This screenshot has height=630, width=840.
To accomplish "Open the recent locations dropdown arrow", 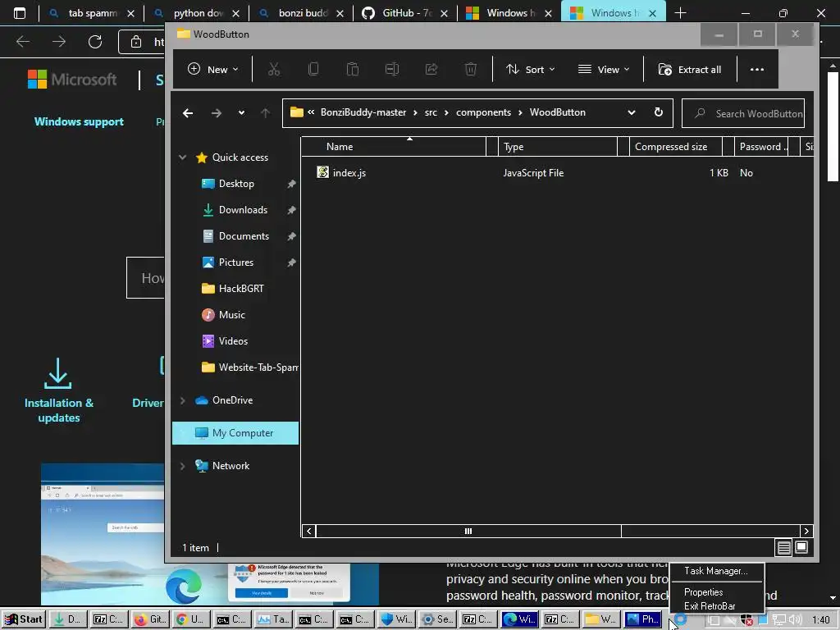I will coord(242,113).
